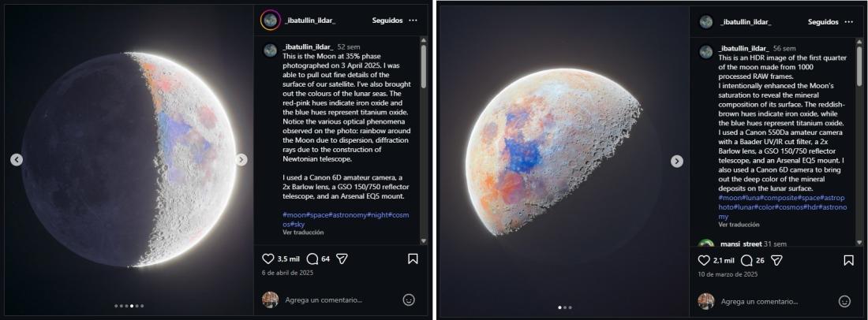Go to next image in left carousel
The image size is (868, 320).
[x=241, y=160]
